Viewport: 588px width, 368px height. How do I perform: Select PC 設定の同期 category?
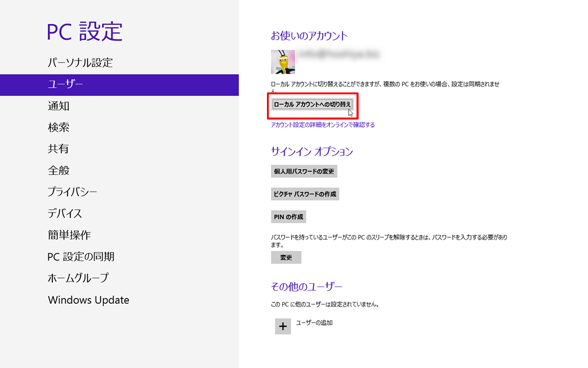81,257
